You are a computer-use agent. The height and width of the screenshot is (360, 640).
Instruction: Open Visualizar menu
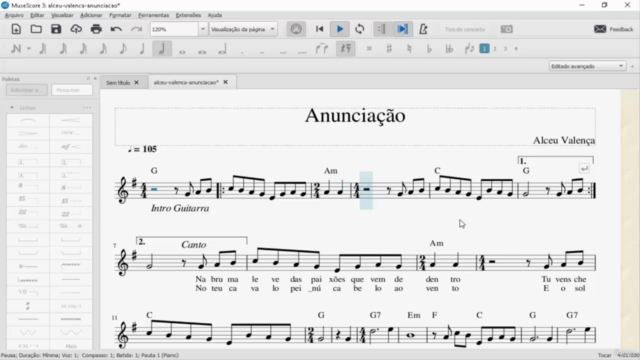pos(62,15)
